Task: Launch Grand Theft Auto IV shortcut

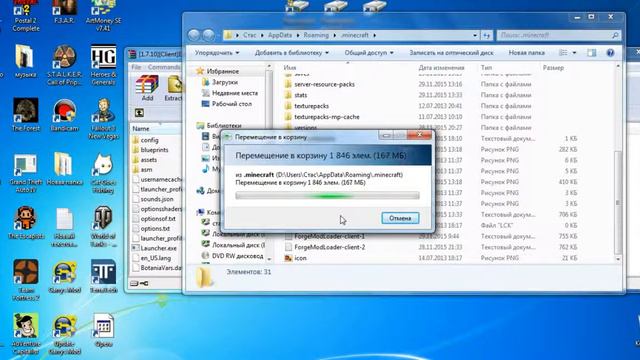Action: click(x=26, y=173)
